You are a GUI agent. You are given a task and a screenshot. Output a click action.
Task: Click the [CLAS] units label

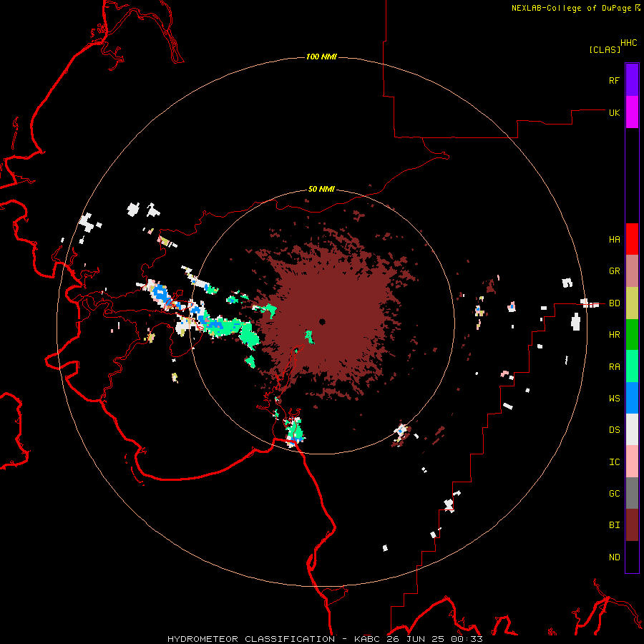(605, 49)
